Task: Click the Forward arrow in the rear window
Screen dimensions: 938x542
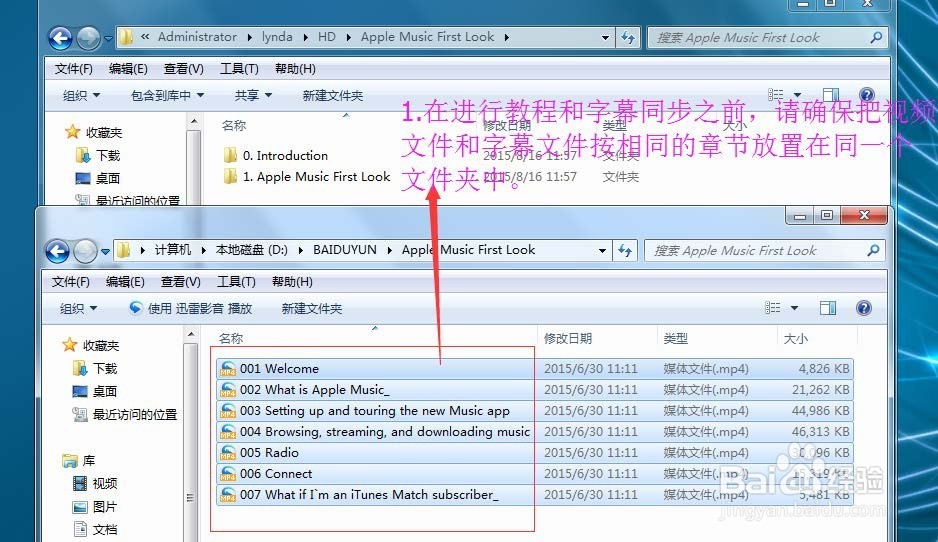Action: coord(89,38)
